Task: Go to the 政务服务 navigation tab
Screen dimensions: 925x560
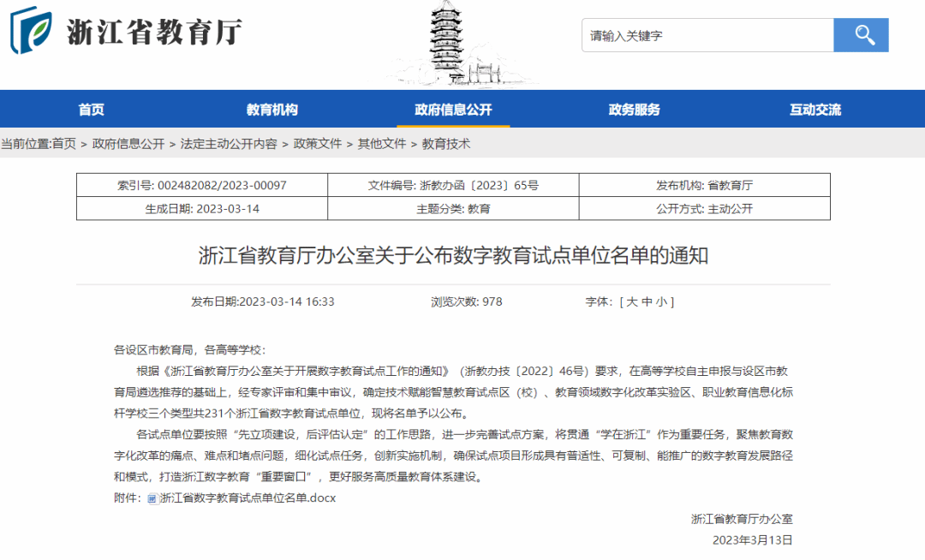Action: pyautogui.click(x=634, y=110)
